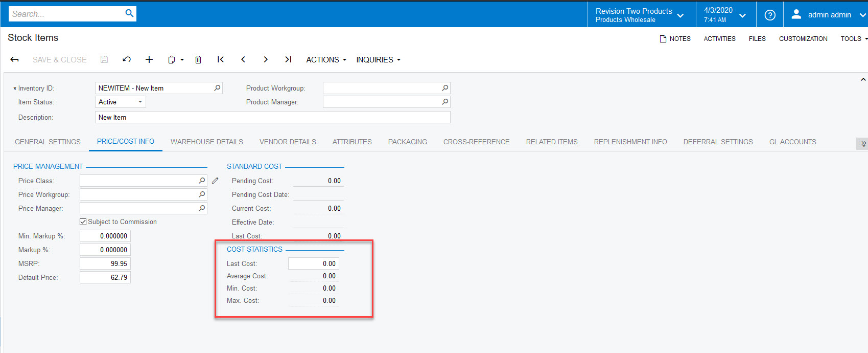
Task: Click the Markup % field
Action: 105,250
